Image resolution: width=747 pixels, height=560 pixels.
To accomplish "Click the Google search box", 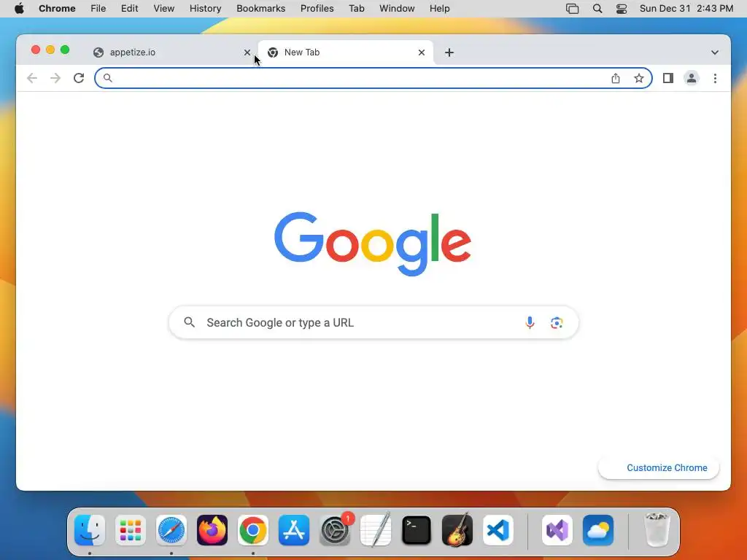I will point(373,322).
